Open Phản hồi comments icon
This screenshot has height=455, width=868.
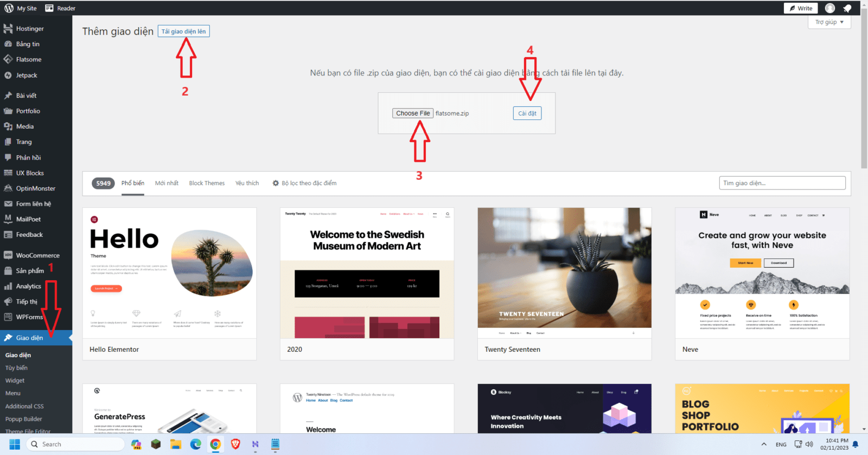8,157
